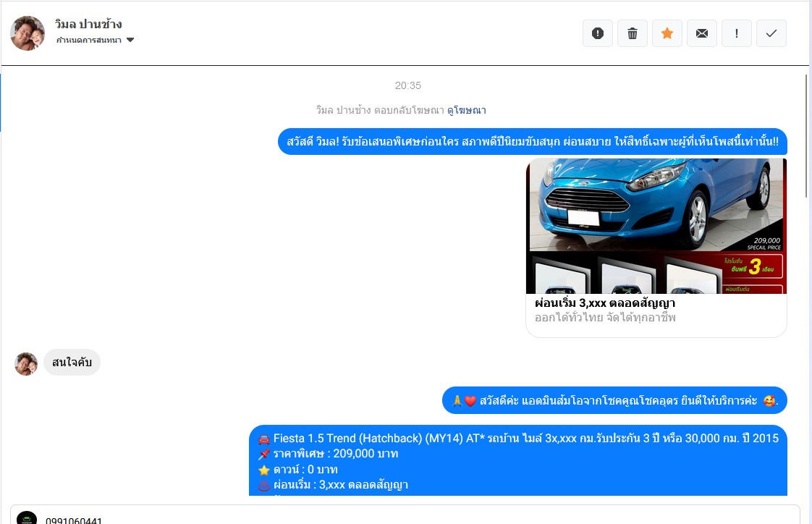Image resolution: width=812 pixels, height=524 pixels.
Task: Open กำหนดการสนทนา dropdown arrow
Action: (130, 40)
